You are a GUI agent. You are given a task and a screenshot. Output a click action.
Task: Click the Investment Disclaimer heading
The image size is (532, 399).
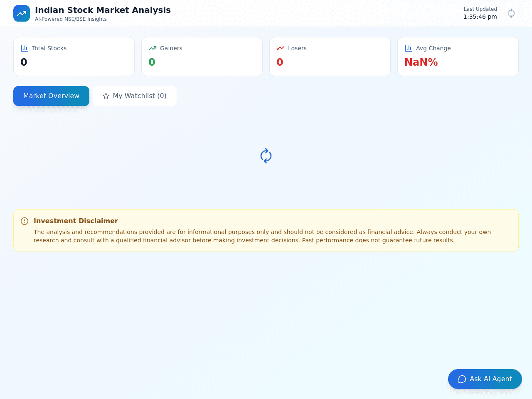click(76, 221)
